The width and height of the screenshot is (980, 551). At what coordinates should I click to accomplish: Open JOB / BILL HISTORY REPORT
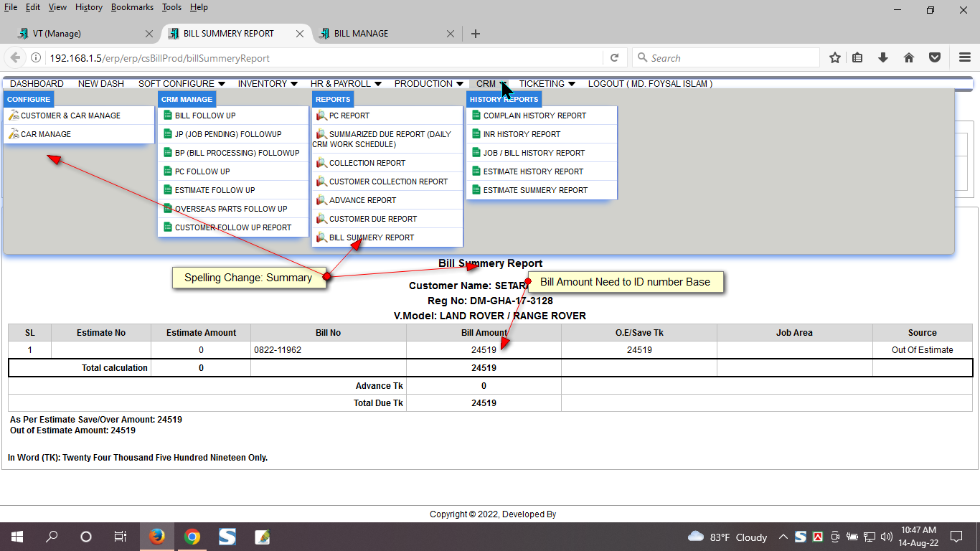coord(542,153)
